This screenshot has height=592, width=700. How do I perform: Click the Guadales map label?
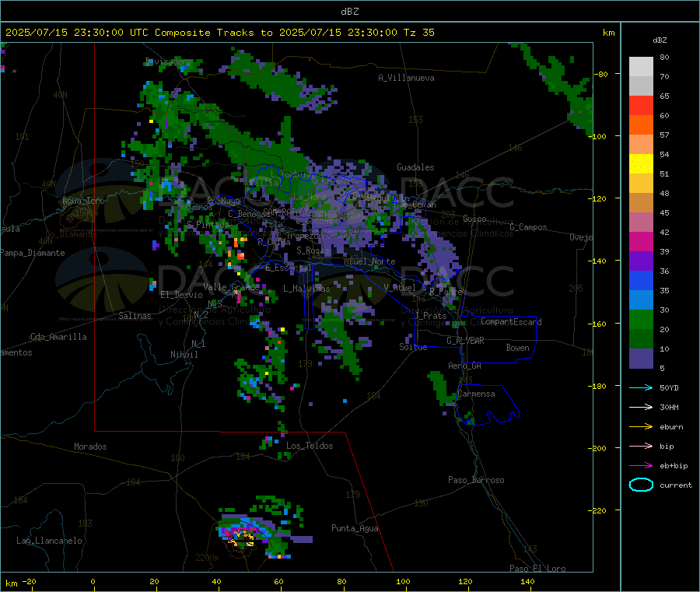click(415, 167)
